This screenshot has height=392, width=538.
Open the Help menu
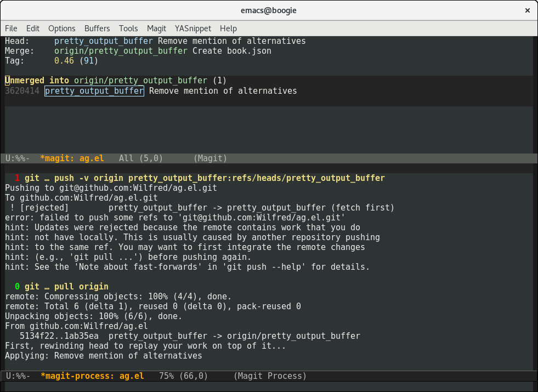(x=228, y=29)
